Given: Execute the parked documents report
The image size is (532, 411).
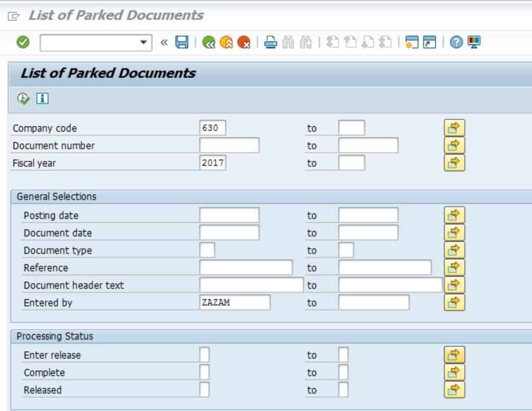Looking at the screenshot, I should coord(23,98).
